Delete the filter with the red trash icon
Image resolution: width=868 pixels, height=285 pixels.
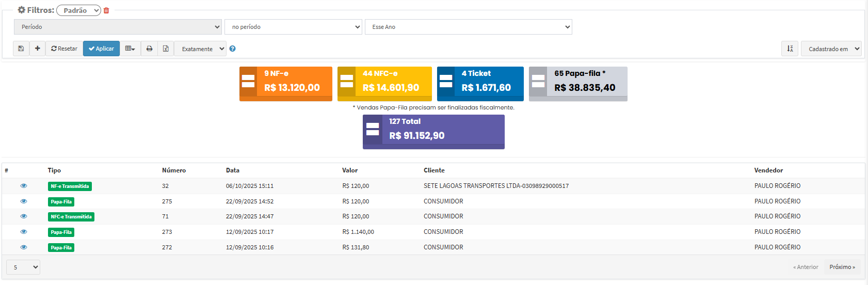point(106,10)
